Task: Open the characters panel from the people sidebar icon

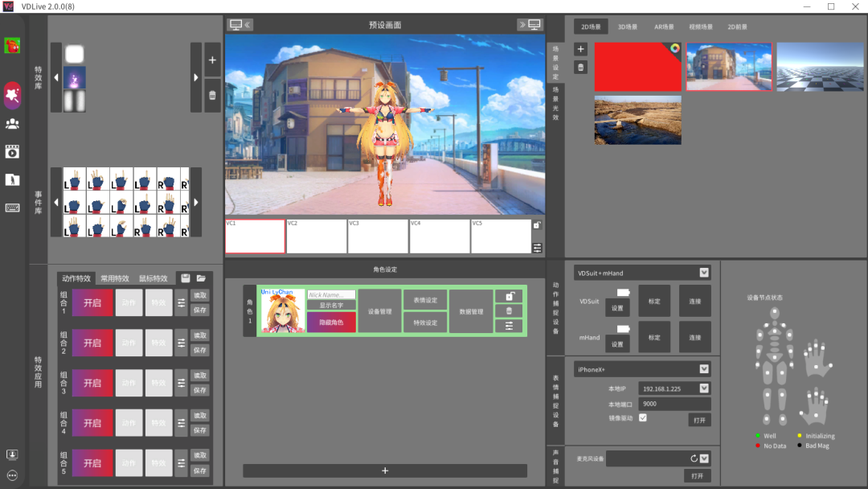Action: click(x=12, y=124)
